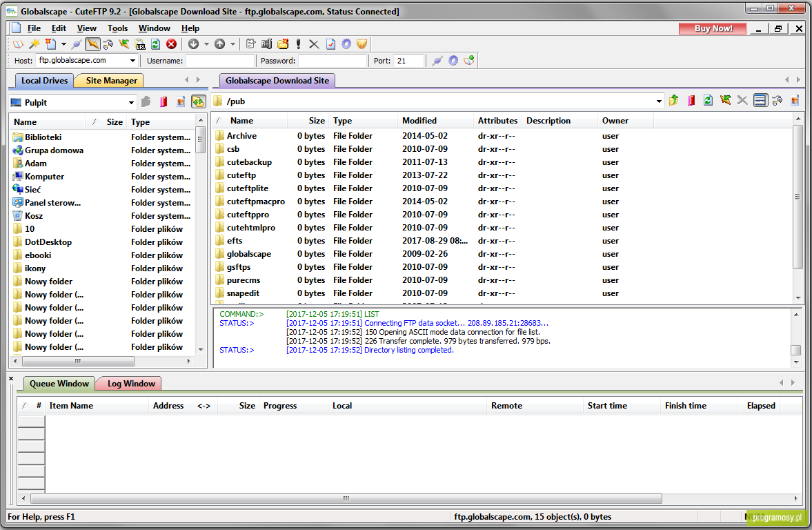This screenshot has width=812, height=530.
Task: Click the Password input field
Action: [333, 61]
